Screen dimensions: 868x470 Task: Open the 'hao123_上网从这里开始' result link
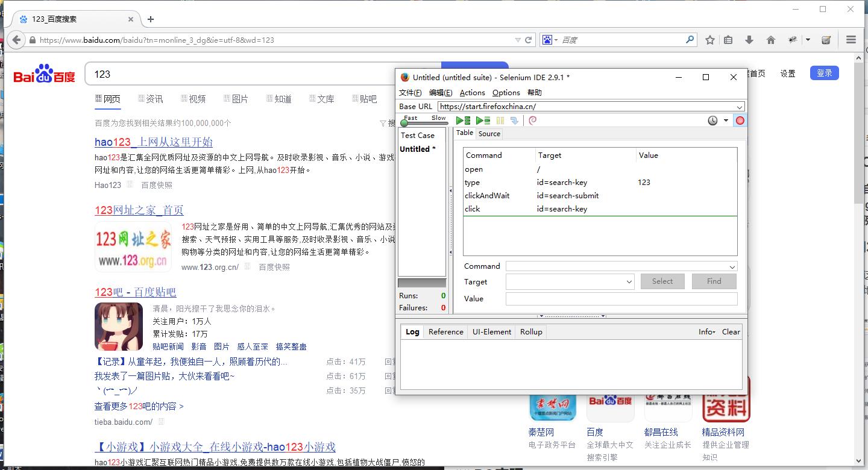click(154, 142)
